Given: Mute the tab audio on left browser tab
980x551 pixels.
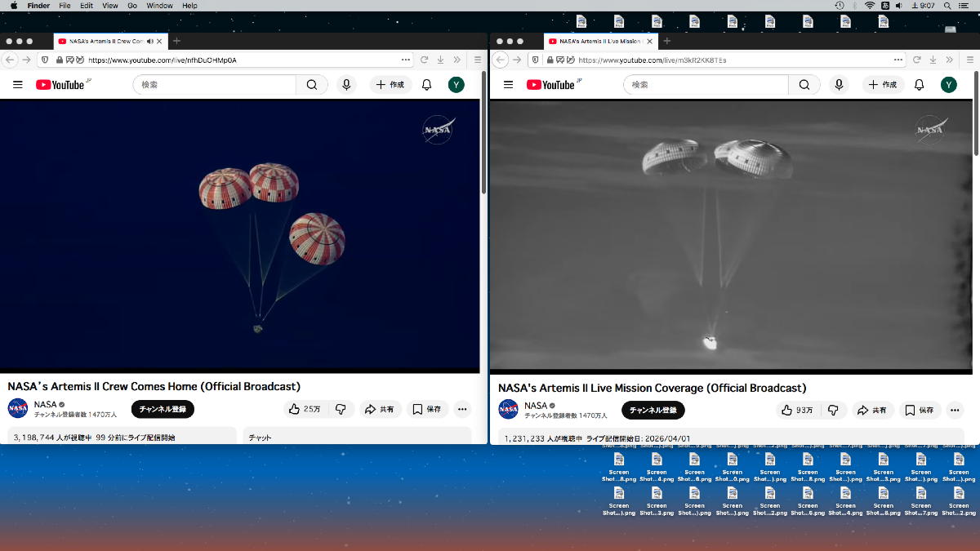Looking at the screenshot, I should point(150,41).
